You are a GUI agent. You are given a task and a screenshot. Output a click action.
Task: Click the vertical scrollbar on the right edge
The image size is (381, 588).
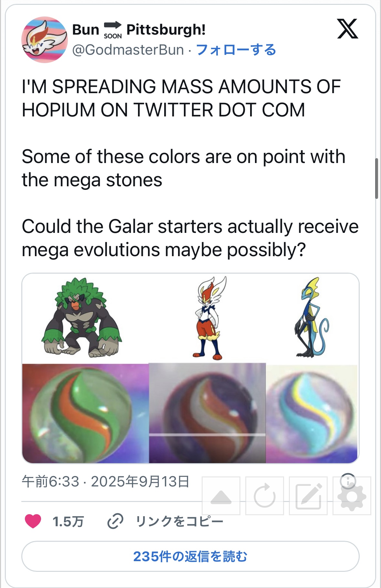376,178
